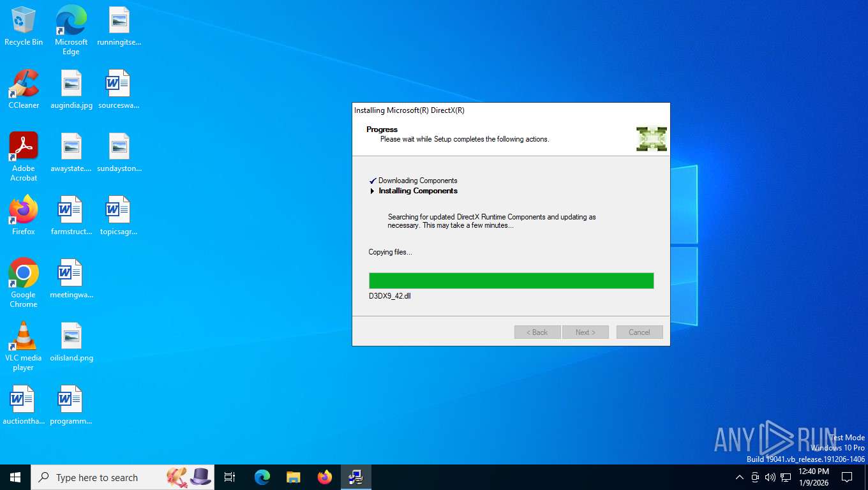Switch to DirectX setup taskbar item
The width and height of the screenshot is (868, 490).
pyautogui.click(x=356, y=477)
